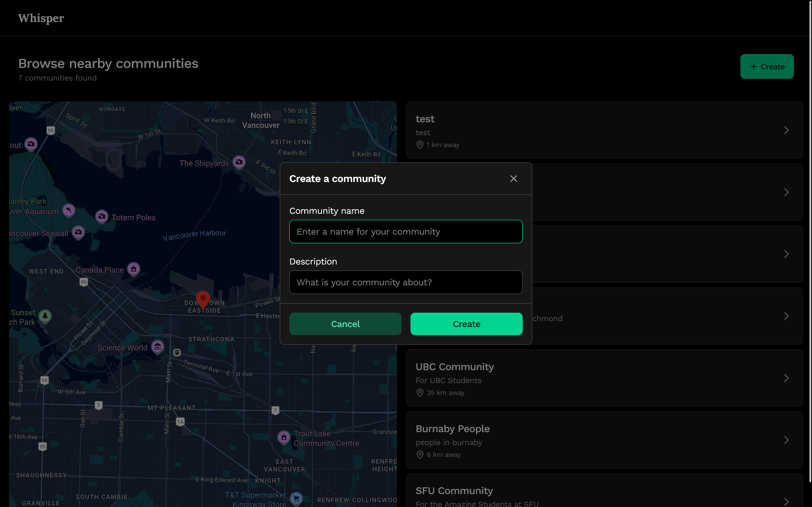Click the red location pin on map
The image size is (812, 507).
(203, 299)
